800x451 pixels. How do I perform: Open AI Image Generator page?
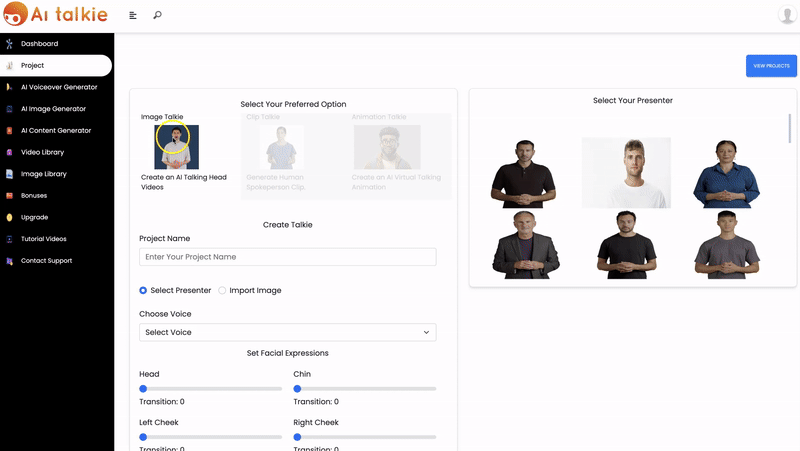click(53, 109)
